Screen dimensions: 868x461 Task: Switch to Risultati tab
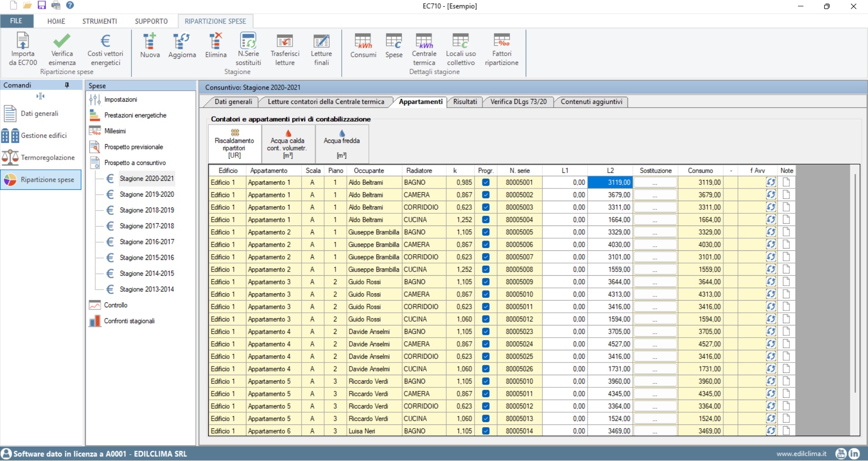point(465,102)
